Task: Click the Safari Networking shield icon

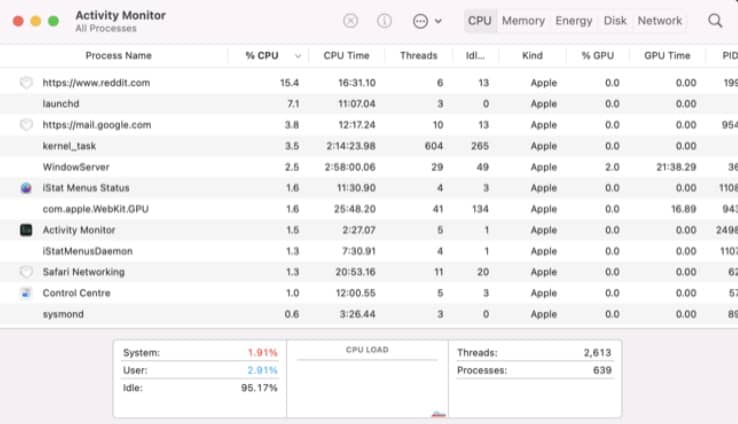Action: (26, 272)
